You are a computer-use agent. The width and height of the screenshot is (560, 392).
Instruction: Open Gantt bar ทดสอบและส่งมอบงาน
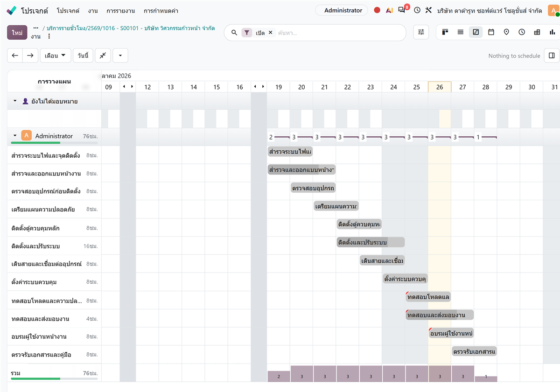[440, 315]
